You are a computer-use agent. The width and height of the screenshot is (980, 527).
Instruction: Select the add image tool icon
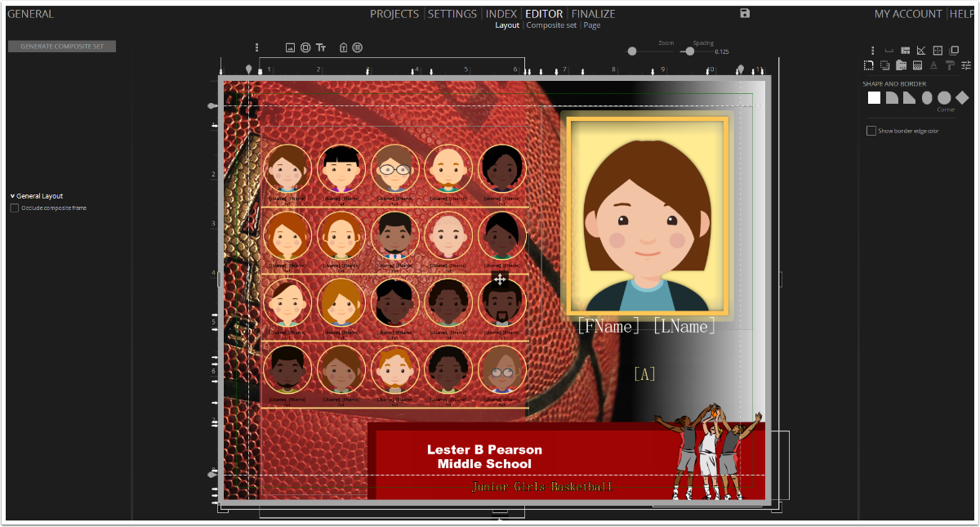point(290,47)
